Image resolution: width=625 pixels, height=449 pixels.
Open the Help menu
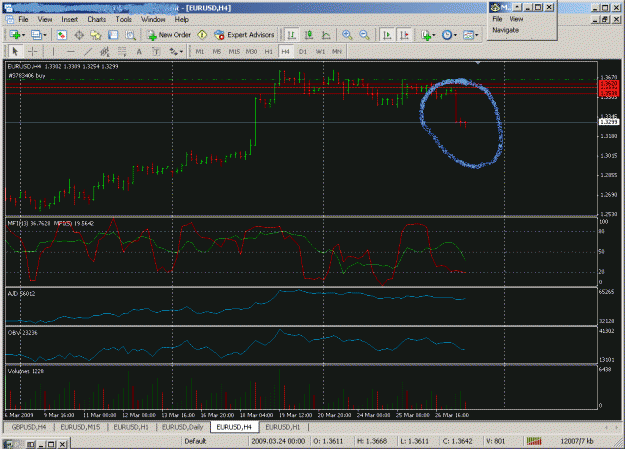[x=182, y=19]
